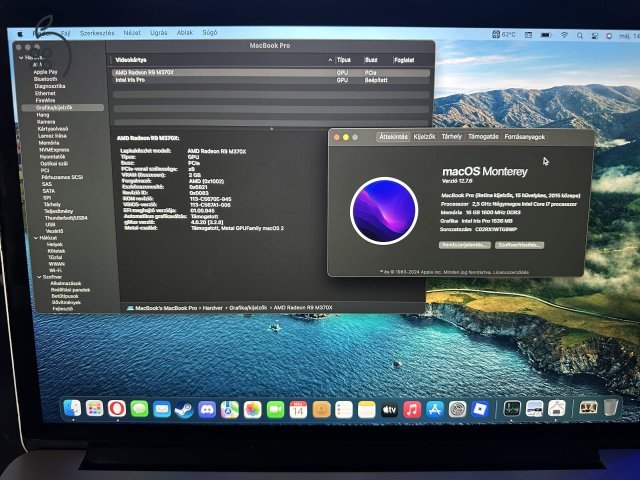Open the Reminders dock icon
The width and height of the screenshot is (640, 480).
344,410
